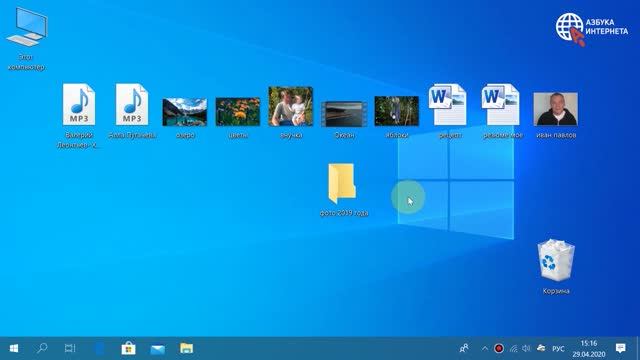Click the OneDrive cloud tray icon
This screenshot has width=640, height=360.
pyautogui.click(x=541, y=349)
